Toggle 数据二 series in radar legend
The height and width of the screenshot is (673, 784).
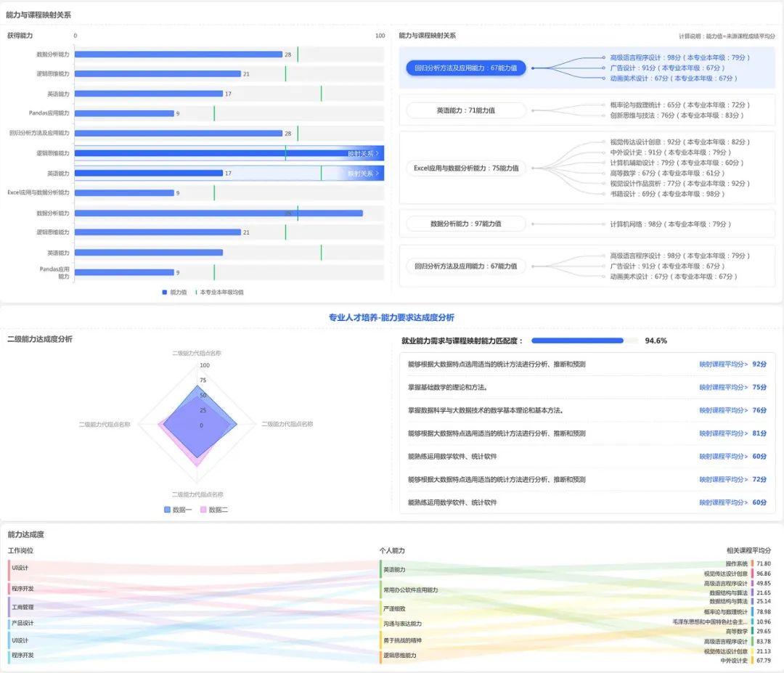204,510
